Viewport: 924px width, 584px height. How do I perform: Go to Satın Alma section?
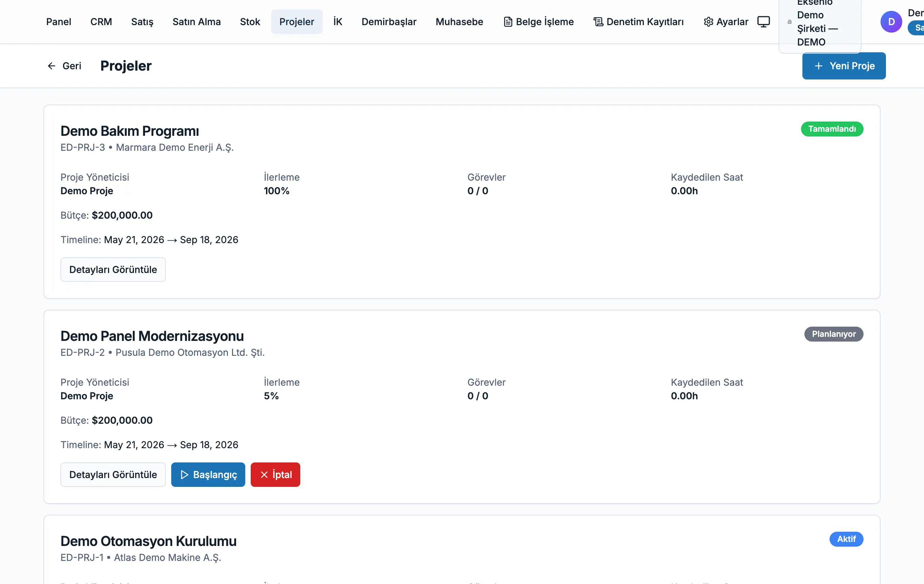coord(196,22)
